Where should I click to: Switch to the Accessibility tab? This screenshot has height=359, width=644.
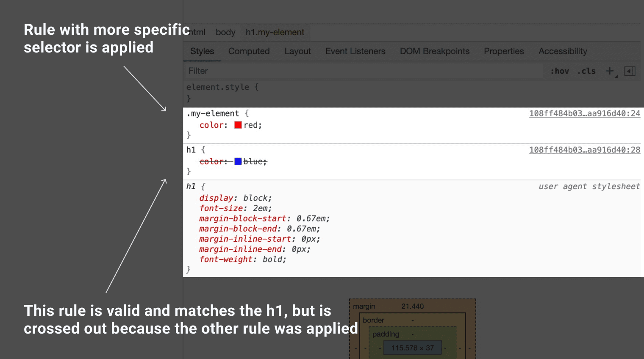point(563,51)
